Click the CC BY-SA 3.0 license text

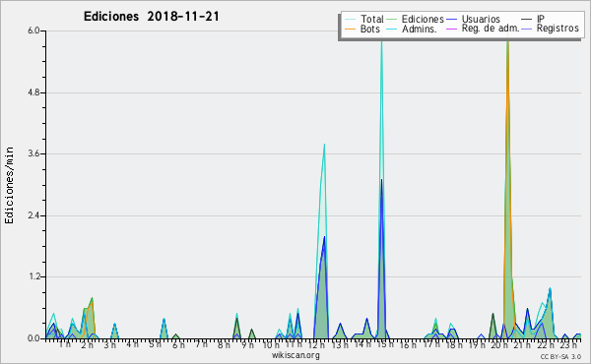click(560, 356)
